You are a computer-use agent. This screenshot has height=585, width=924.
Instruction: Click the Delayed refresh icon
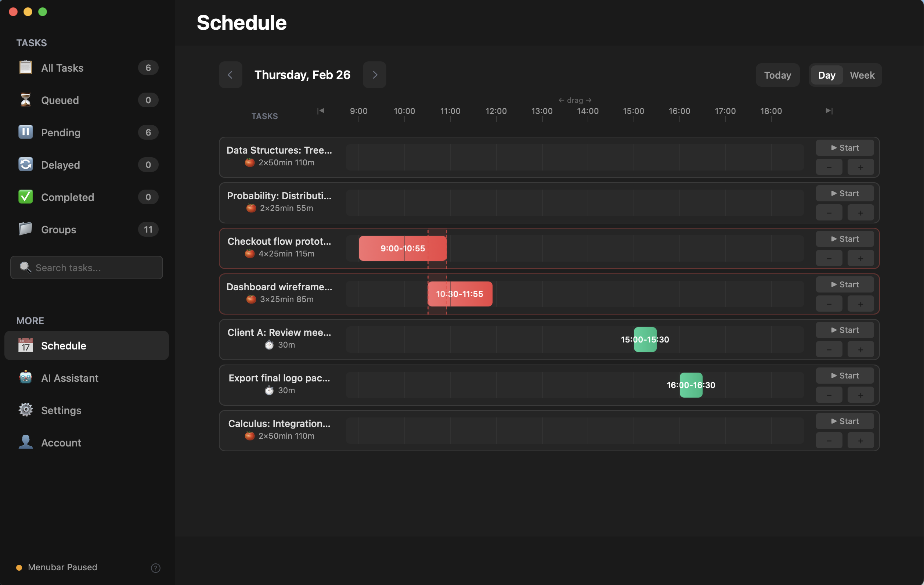pos(25,164)
